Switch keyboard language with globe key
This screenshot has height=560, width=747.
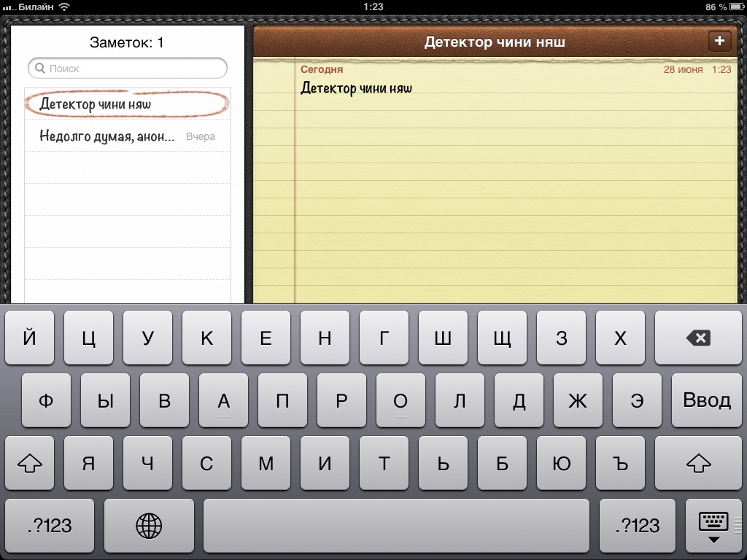pyautogui.click(x=149, y=526)
